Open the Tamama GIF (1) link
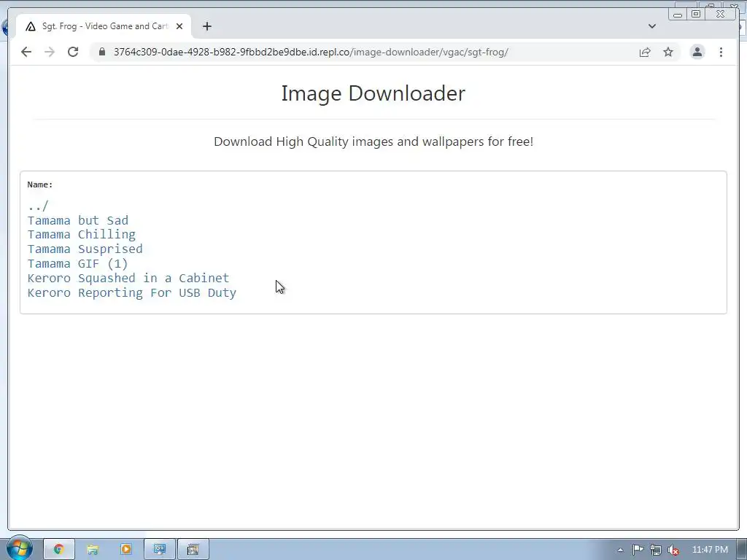Image resolution: width=747 pixels, height=560 pixels. coord(77,263)
